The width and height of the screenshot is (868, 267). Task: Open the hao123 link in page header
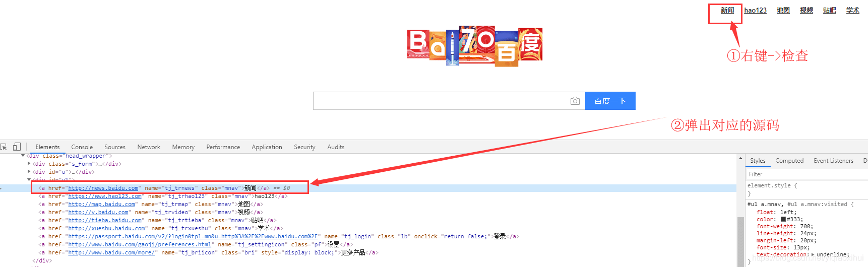(755, 10)
